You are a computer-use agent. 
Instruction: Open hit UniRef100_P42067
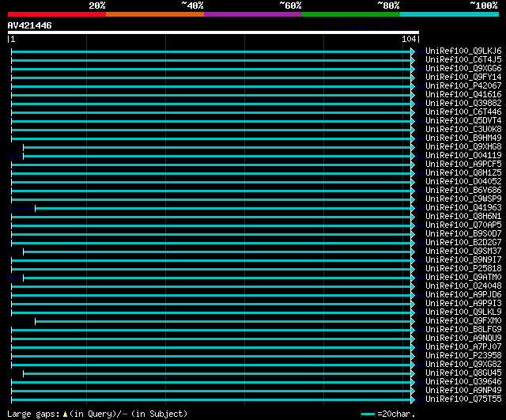coord(463,86)
